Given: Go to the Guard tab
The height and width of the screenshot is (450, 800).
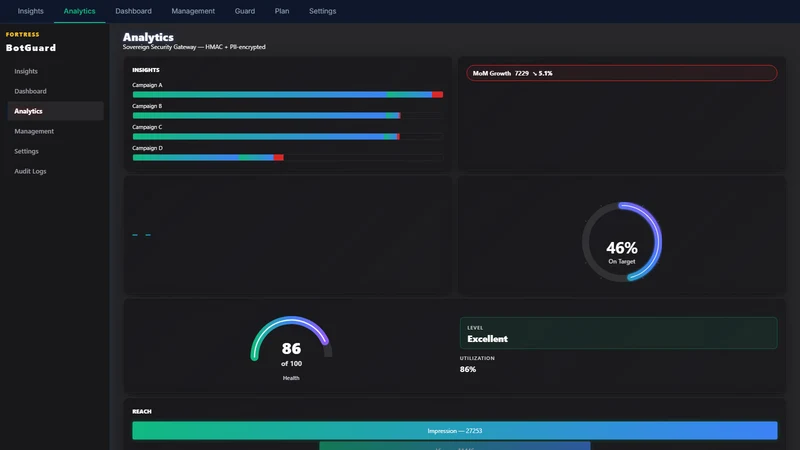Looking at the screenshot, I should pos(245,11).
